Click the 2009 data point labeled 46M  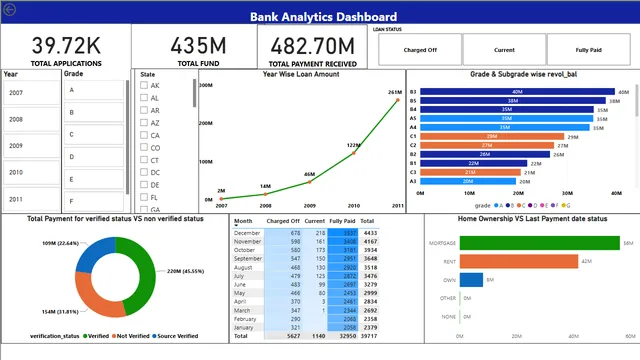click(309, 182)
